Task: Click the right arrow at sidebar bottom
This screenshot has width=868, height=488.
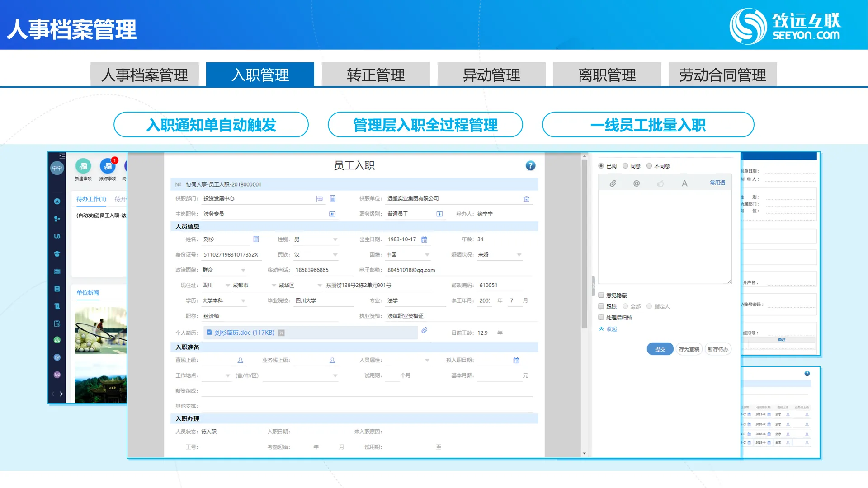Action: point(61,394)
